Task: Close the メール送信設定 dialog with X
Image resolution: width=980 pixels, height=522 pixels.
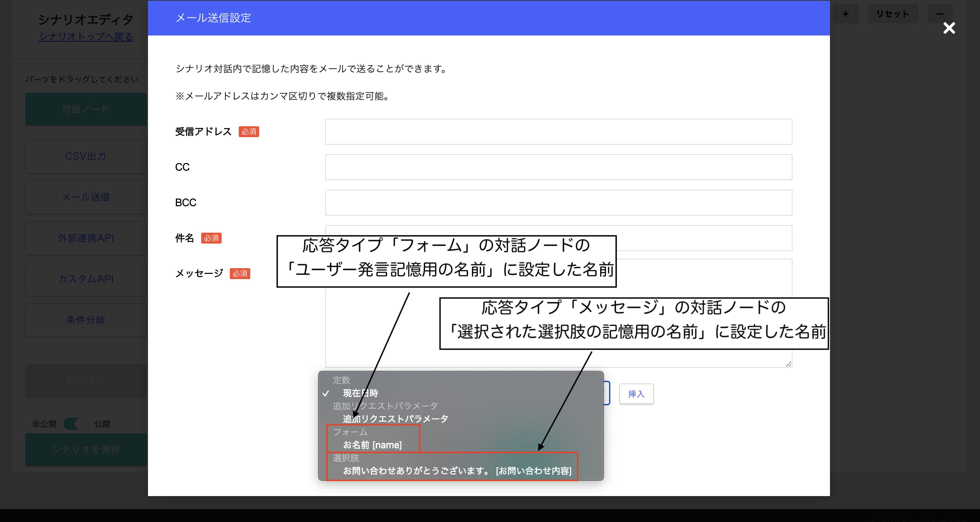Action: pyautogui.click(x=949, y=28)
